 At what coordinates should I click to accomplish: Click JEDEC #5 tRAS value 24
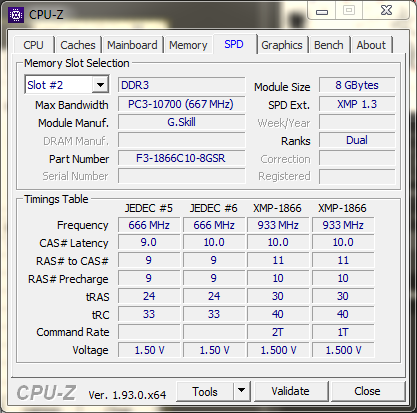pyautogui.click(x=149, y=296)
